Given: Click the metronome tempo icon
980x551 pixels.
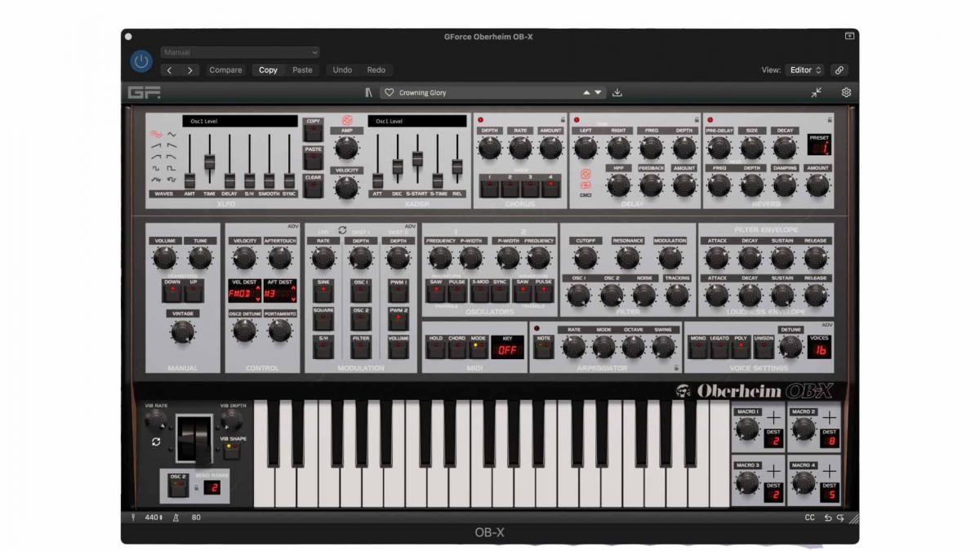Looking at the screenshot, I should (176, 517).
